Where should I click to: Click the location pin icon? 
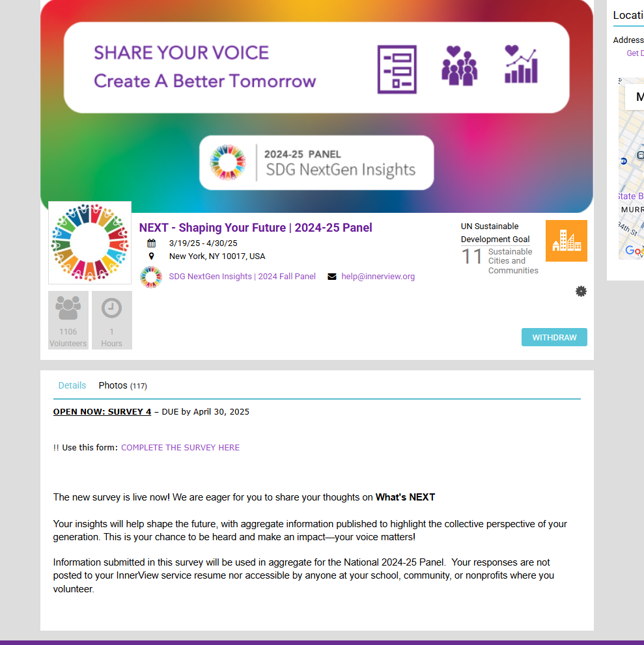[x=152, y=256]
